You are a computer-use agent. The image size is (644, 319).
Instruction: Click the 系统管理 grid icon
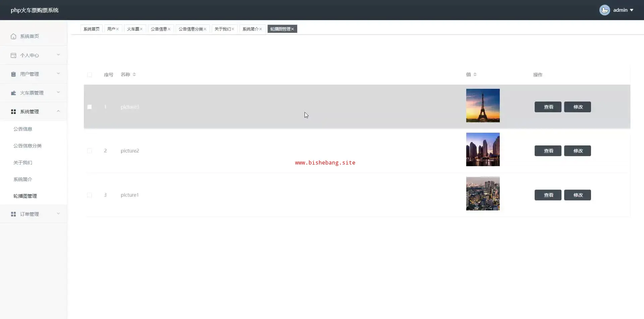13,112
